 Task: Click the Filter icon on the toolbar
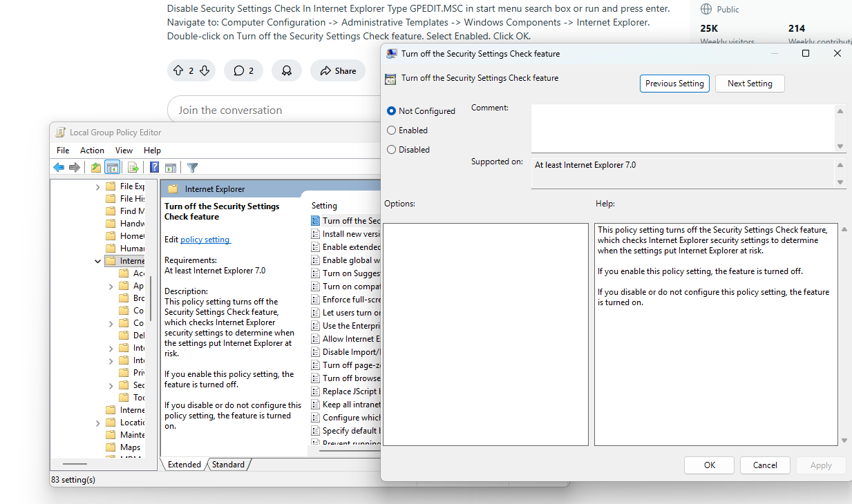[x=192, y=167]
